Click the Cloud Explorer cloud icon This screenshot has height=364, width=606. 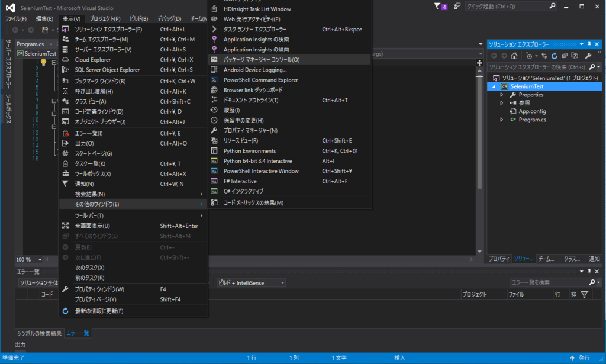coord(66,60)
